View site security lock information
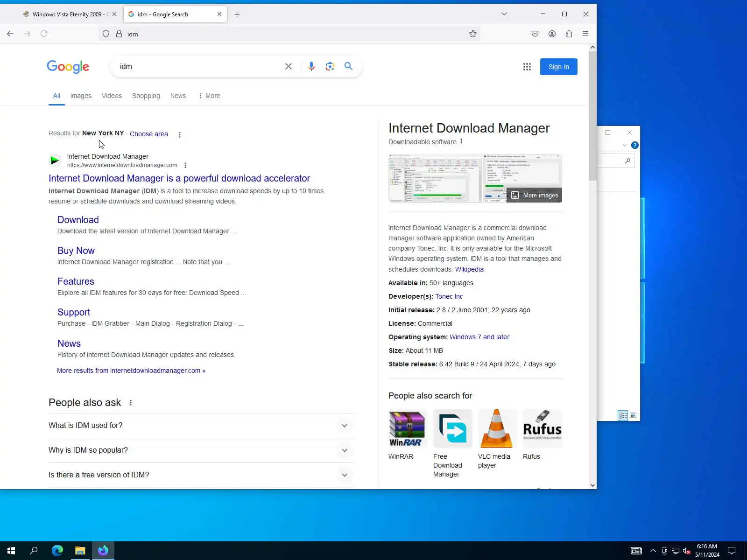The image size is (747, 560). pos(119,34)
